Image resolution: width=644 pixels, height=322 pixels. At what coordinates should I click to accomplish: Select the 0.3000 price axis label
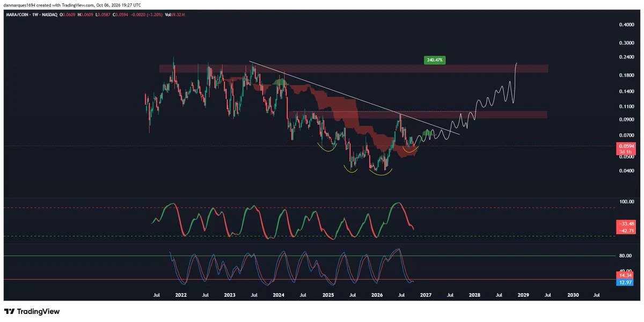(626, 42)
